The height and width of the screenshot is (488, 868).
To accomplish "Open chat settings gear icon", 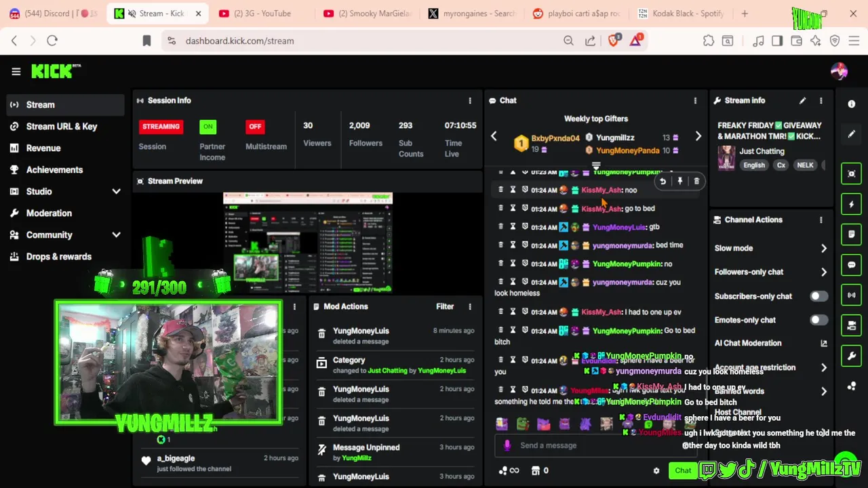I will pyautogui.click(x=656, y=470).
